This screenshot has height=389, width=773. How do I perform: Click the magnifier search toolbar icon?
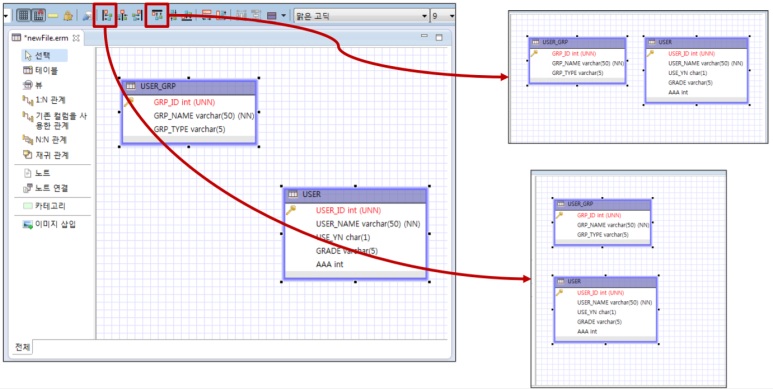[87, 16]
